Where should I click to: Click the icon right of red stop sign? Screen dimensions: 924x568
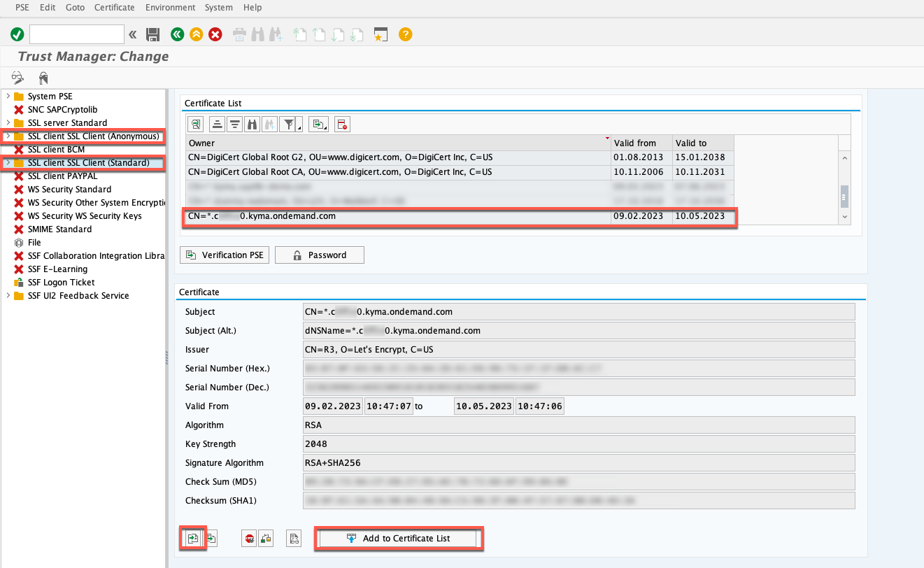[266, 538]
